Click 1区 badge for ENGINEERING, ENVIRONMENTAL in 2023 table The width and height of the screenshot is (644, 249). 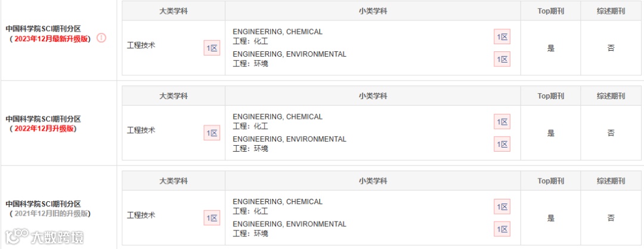pyautogui.click(x=502, y=59)
